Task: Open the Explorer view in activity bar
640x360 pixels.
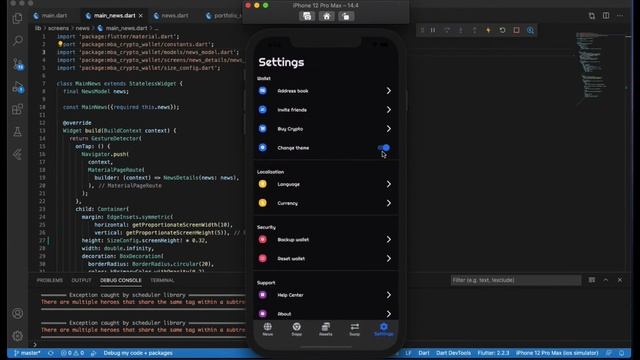Action: click(17, 18)
